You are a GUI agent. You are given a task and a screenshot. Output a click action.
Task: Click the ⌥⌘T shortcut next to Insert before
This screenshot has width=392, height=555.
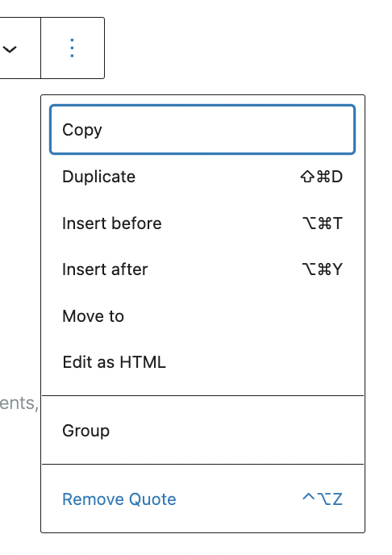(323, 223)
